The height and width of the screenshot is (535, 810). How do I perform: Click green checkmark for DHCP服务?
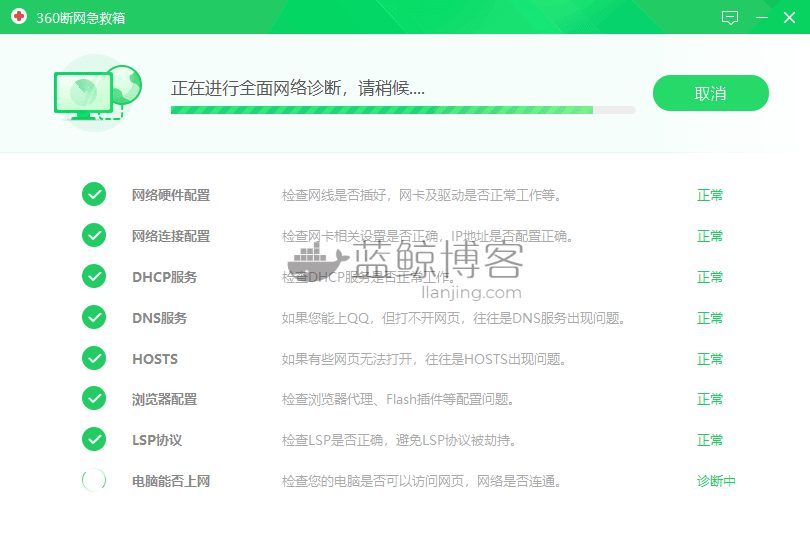pyautogui.click(x=94, y=276)
